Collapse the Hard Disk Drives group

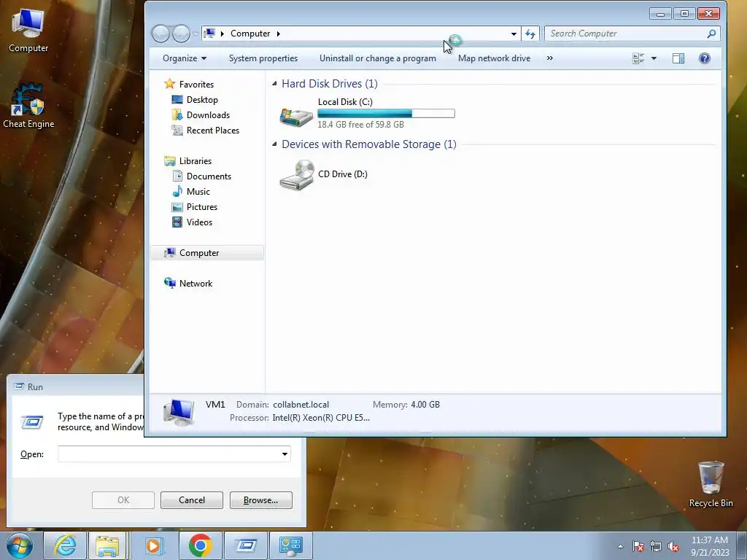coord(274,84)
